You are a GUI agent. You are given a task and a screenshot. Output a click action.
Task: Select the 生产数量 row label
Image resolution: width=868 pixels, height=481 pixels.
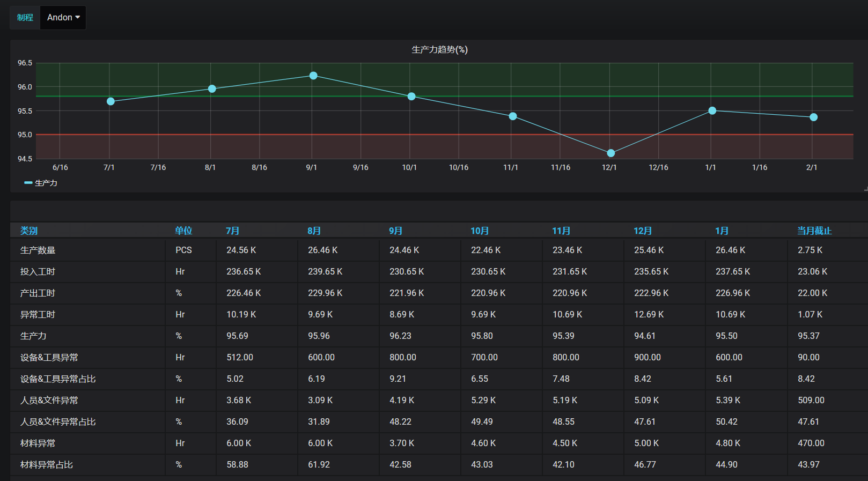pyautogui.click(x=38, y=250)
